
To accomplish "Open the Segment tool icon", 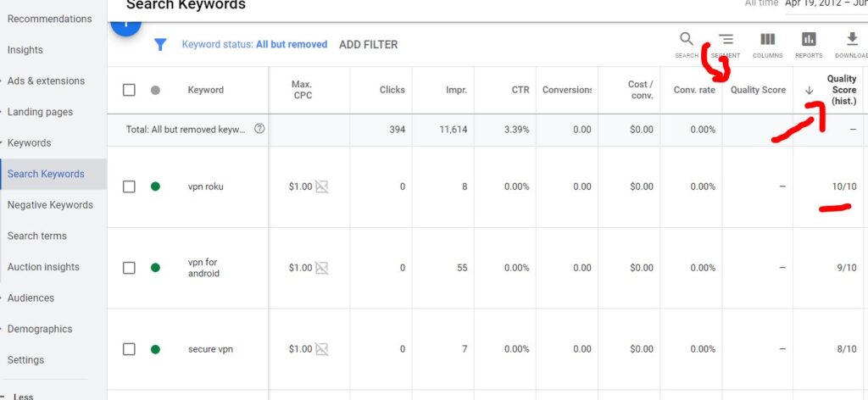I will 726,40.
